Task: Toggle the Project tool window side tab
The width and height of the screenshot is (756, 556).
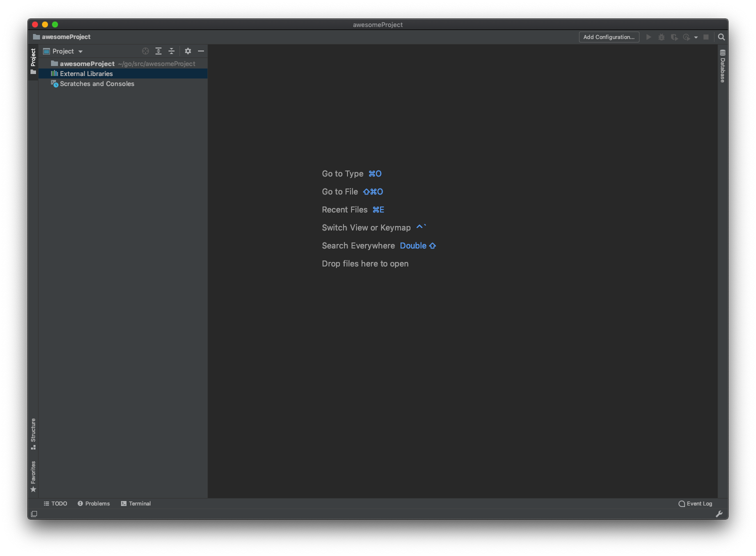Action: (x=33, y=61)
